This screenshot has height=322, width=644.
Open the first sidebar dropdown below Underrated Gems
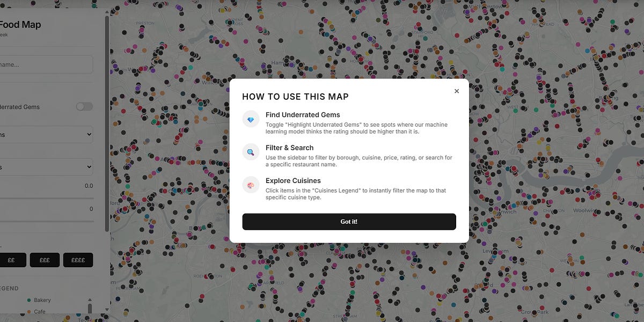[x=46, y=134]
